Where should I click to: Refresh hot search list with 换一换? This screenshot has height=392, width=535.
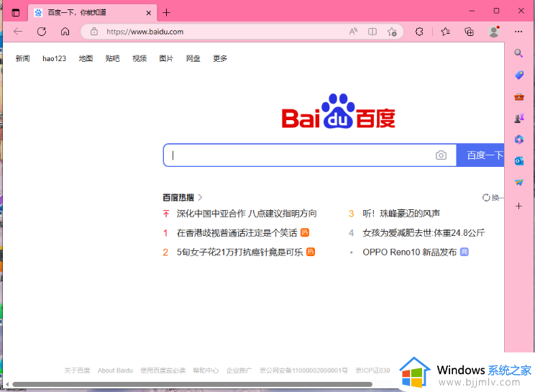tap(493, 198)
